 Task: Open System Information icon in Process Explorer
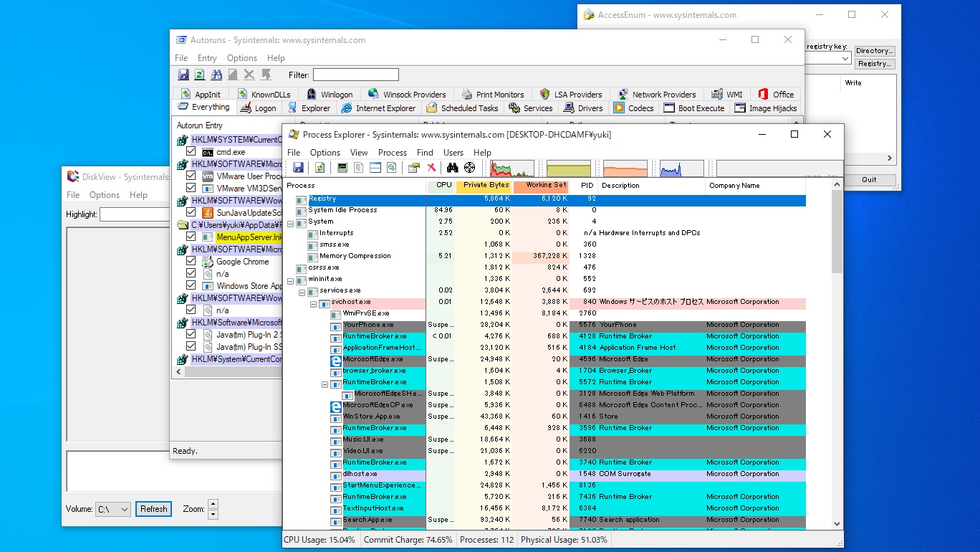pyautogui.click(x=342, y=168)
